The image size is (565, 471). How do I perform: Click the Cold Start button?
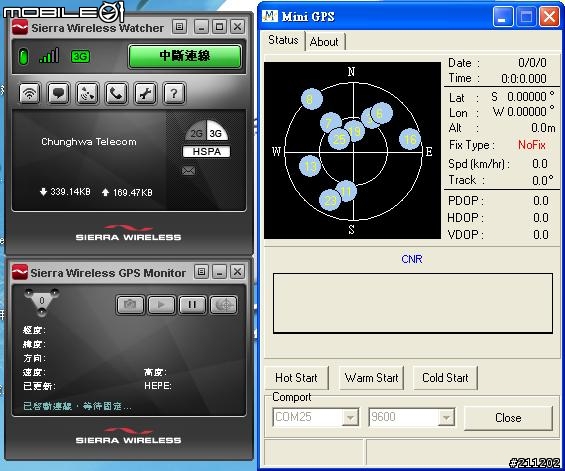[445, 378]
